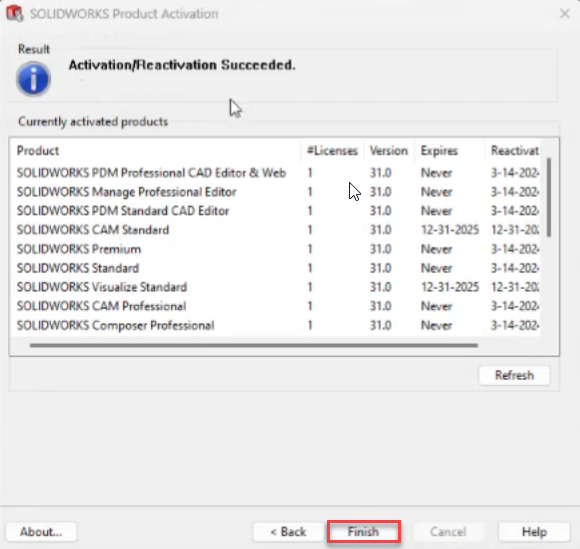Click the 12-31-2025 expiry of CAM Standard
The width and height of the screenshot is (580, 549).
click(x=450, y=230)
